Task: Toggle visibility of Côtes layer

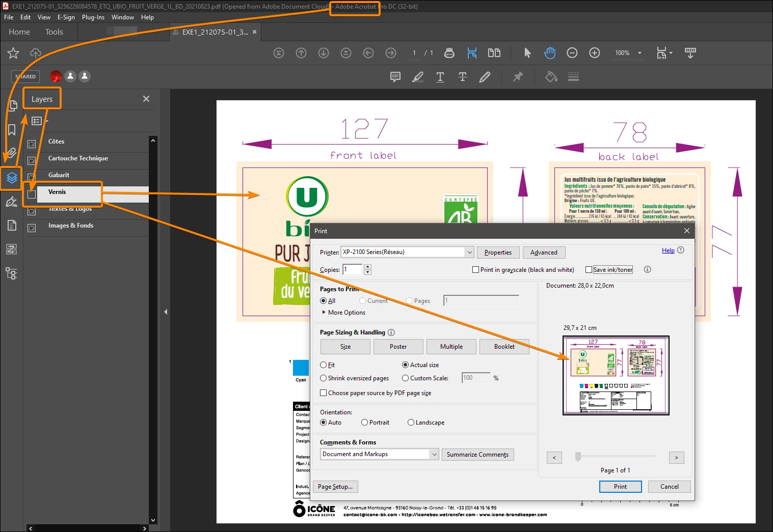Action: click(32, 144)
